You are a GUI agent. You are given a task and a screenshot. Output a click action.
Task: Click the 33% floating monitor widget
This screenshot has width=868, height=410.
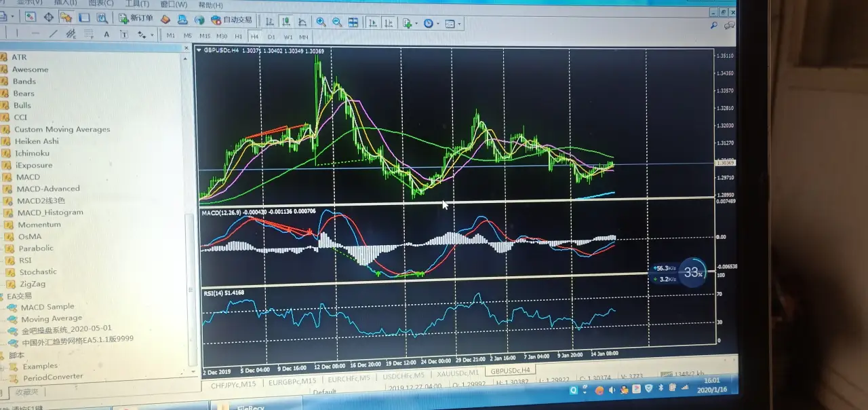point(692,272)
